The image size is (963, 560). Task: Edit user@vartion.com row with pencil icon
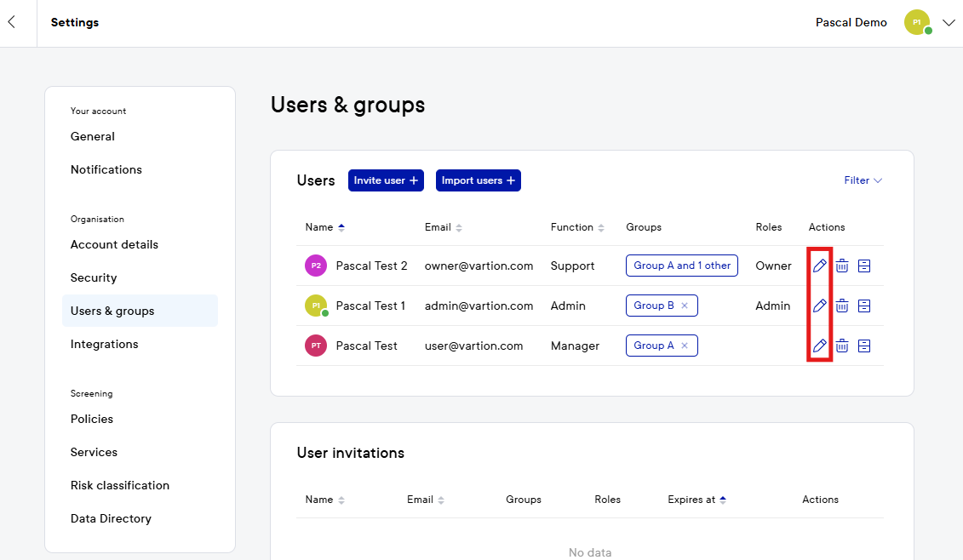[x=819, y=346]
